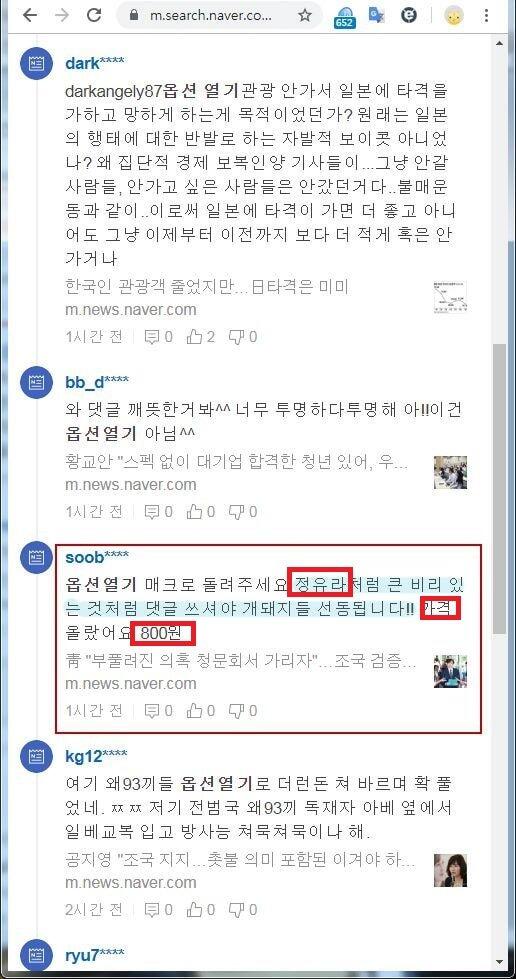This screenshot has width=516, height=979.
Task: Open replies on the soob**** comment
Action: point(158,711)
